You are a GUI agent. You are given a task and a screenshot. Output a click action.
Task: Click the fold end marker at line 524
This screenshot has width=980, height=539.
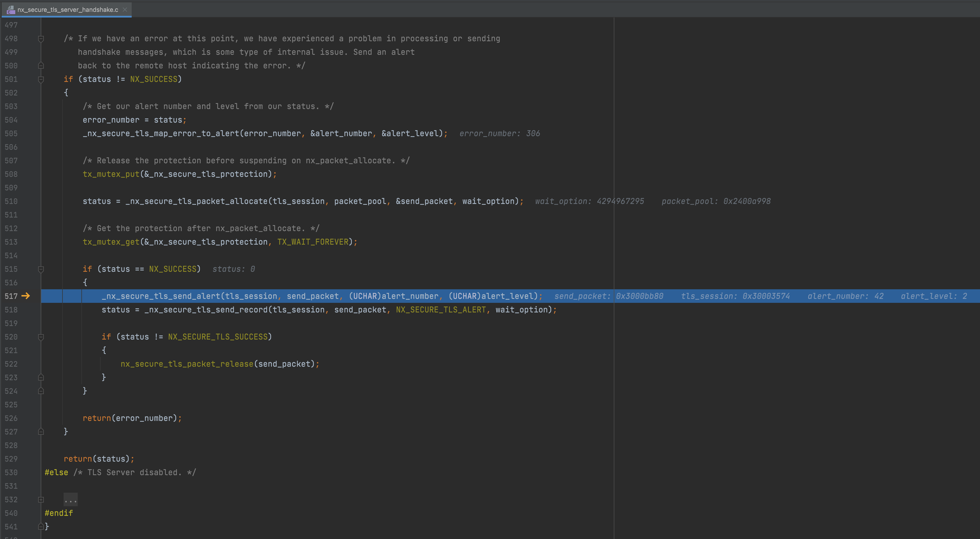coord(41,391)
